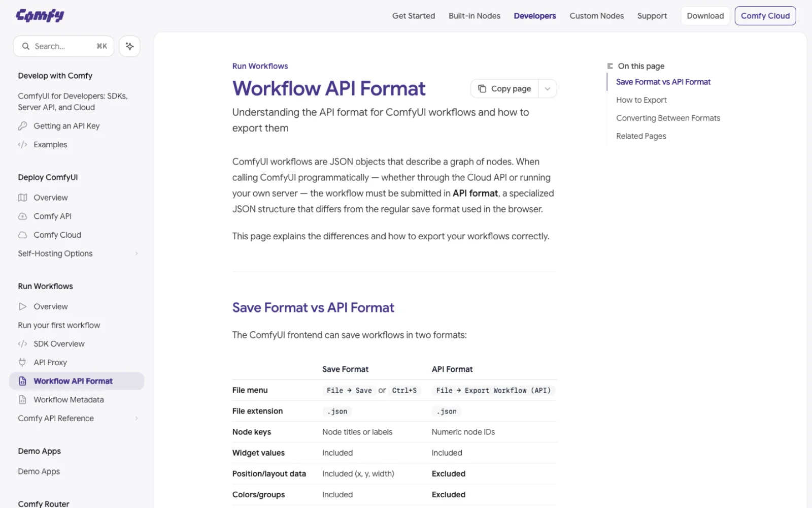
Task: Jump to How to Export section
Action: click(641, 100)
